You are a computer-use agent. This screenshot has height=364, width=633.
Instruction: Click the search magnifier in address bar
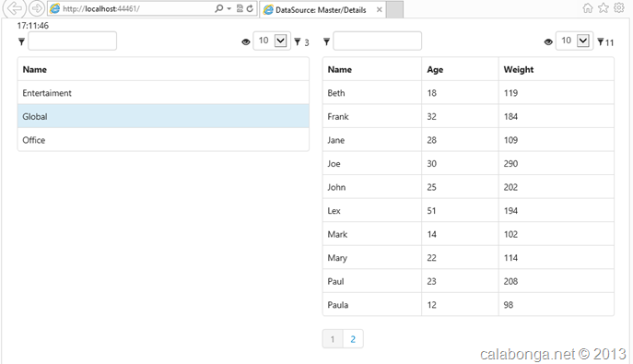218,8
